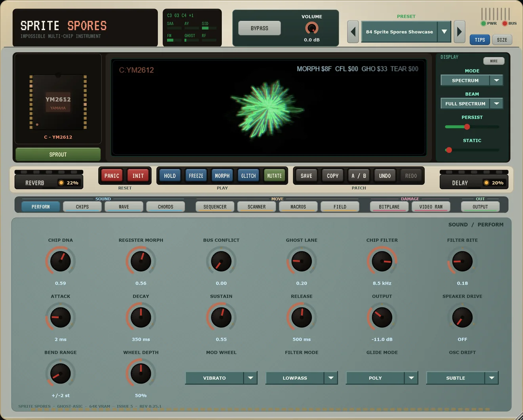
Task: Click the Release knob
Action: pyautogui.click(x=302, y=317)
